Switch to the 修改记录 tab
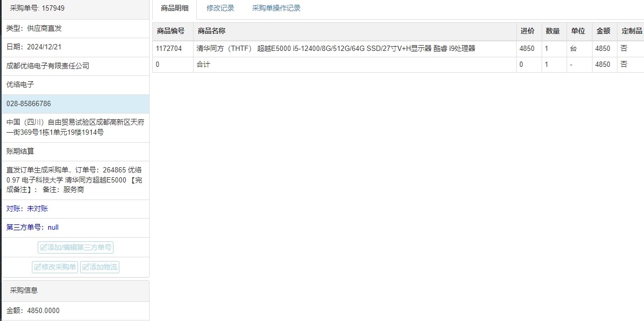Screen dimensions: 644x321 click(x=220, y=8)
